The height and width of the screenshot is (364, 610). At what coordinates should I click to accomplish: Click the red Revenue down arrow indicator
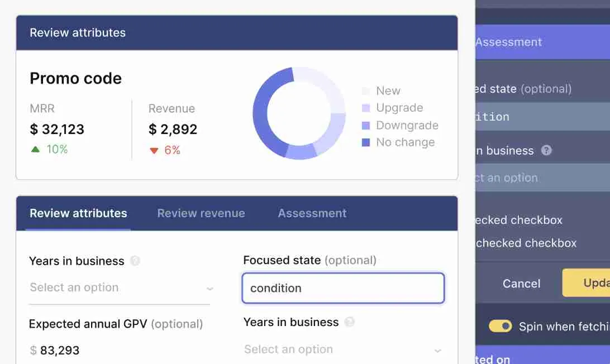click(x=154, y=151)
